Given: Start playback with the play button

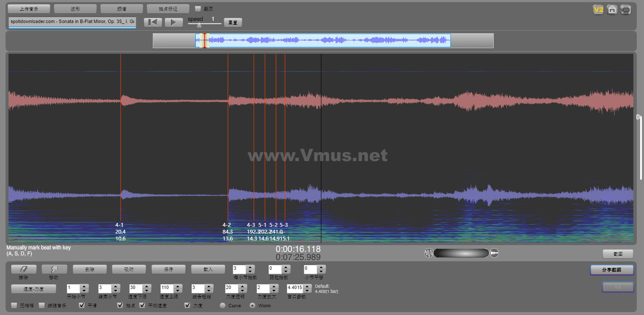Looking at the screenshot, I should (174, 22).
